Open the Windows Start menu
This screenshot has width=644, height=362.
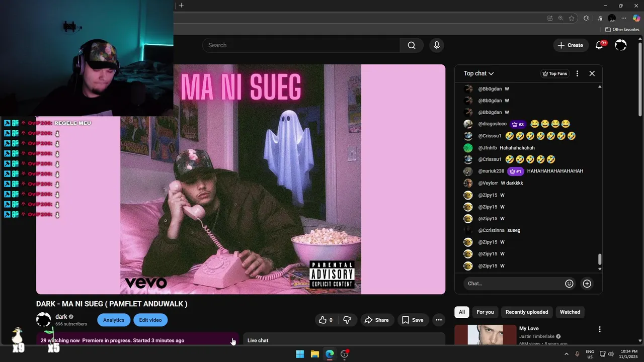tap(300, 354)
